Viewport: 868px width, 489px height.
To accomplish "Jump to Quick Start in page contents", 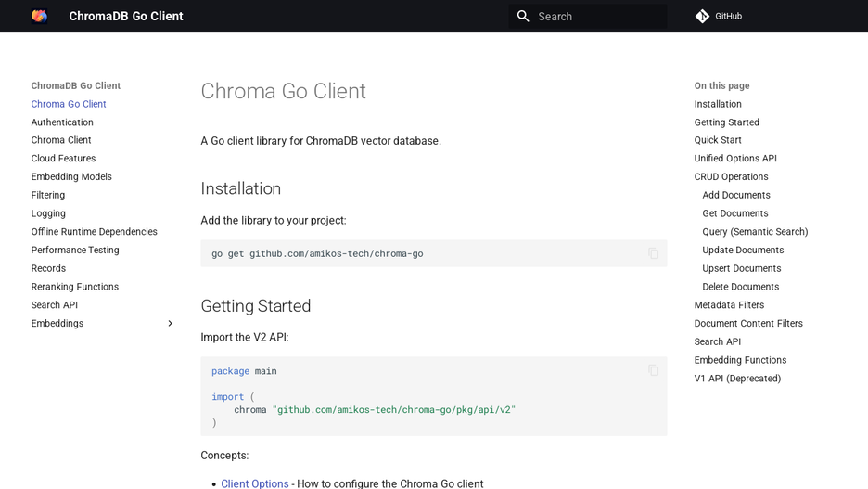I will 718,140.
